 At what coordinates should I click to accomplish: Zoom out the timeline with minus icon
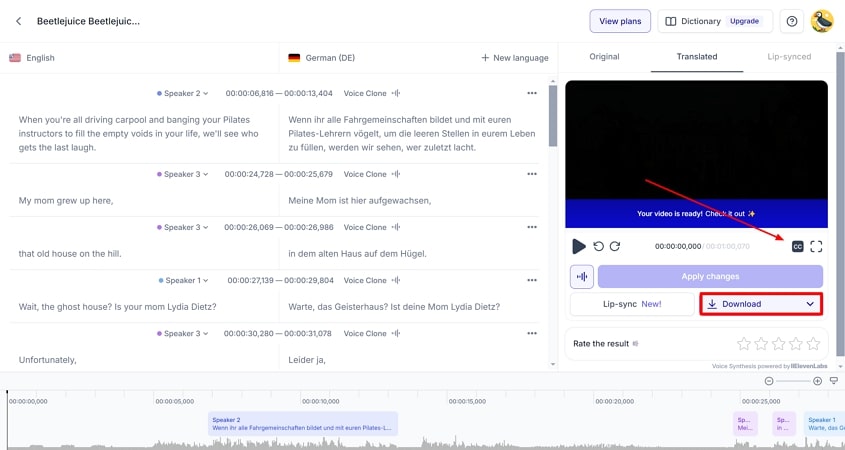tap(769, 381)
